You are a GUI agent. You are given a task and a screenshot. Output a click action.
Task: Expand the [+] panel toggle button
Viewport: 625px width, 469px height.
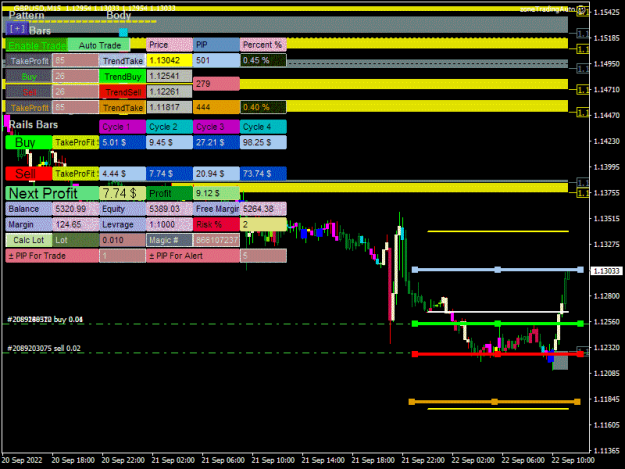(x=17, y=29)
